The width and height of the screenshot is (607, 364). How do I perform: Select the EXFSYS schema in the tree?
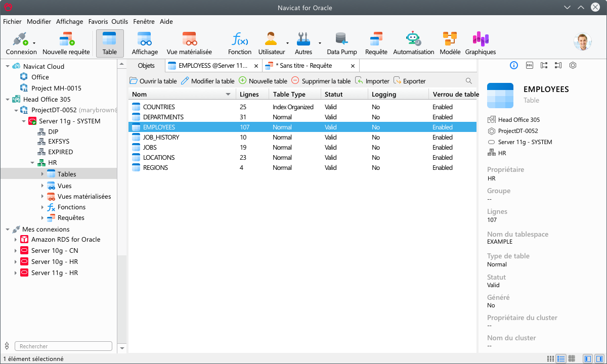[59, 141]
